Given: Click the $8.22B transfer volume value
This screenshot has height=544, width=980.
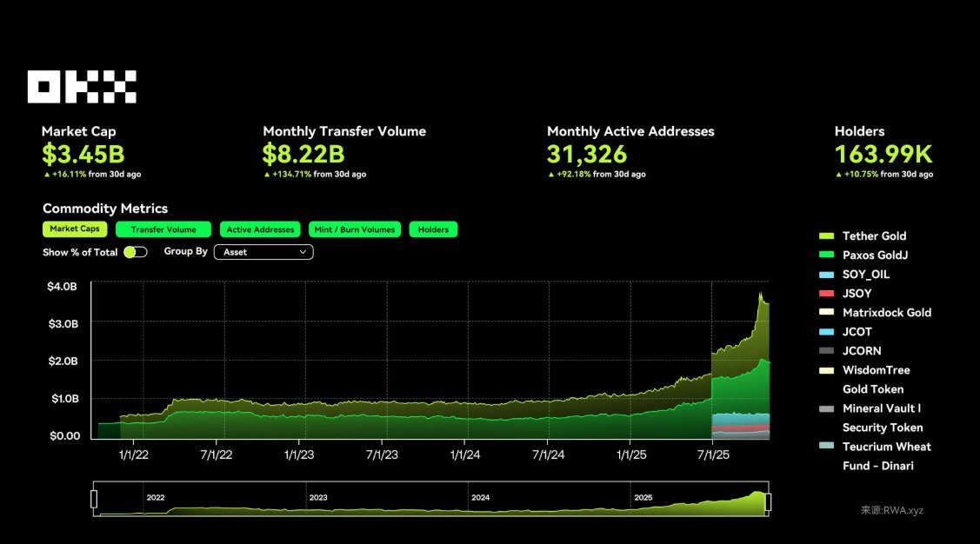Looking at the screenshot, I should 303,155.
